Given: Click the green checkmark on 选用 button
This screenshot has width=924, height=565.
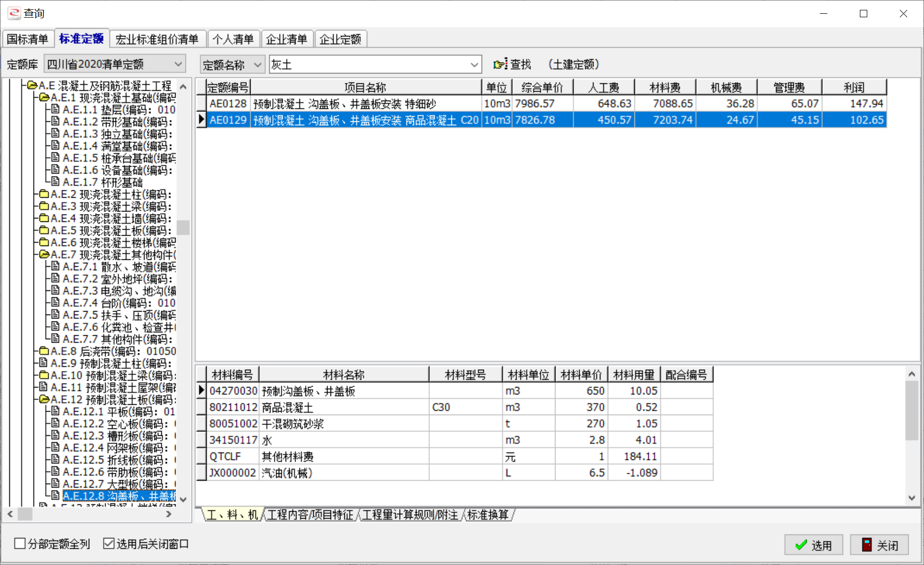Looking at the screenshot, I should [801, 545].
